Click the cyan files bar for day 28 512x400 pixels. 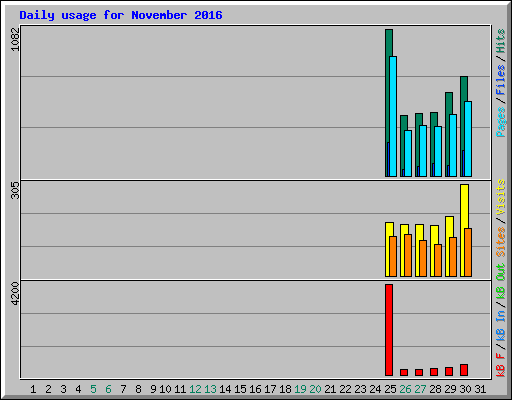(438, 151)
